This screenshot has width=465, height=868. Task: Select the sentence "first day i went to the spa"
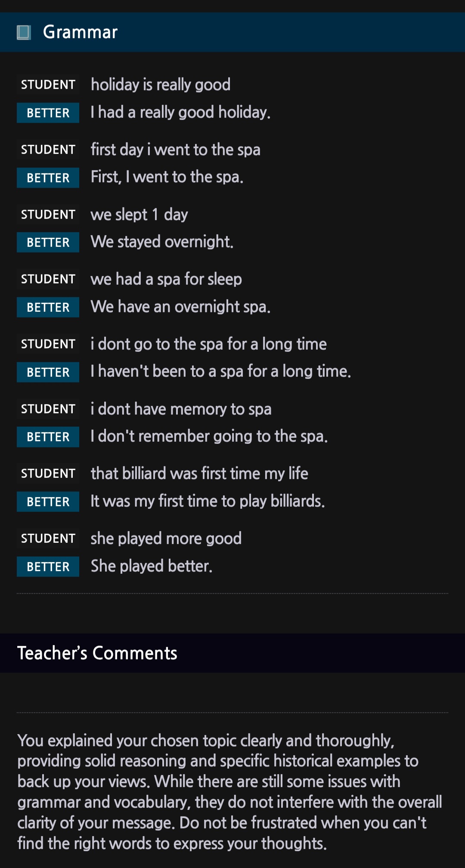tap(175, 150)
